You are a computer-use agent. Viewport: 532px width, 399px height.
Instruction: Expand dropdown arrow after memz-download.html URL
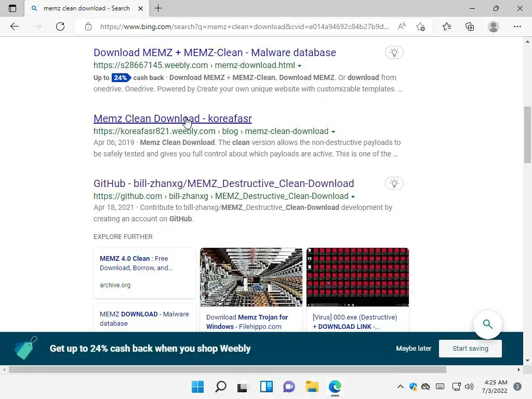[x=300, y=66]
